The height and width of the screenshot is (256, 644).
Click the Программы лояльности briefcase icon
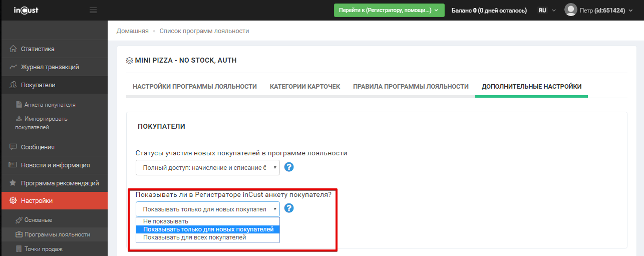(x=19, y=234)
